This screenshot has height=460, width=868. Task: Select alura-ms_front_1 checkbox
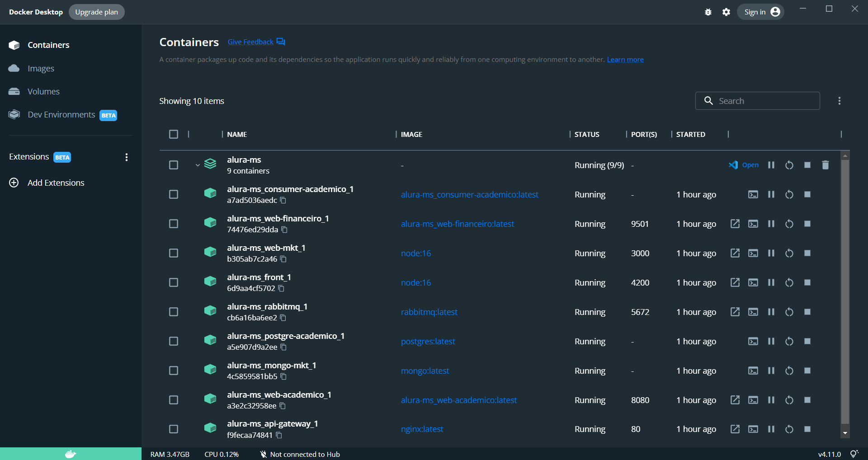pos(174,282)
